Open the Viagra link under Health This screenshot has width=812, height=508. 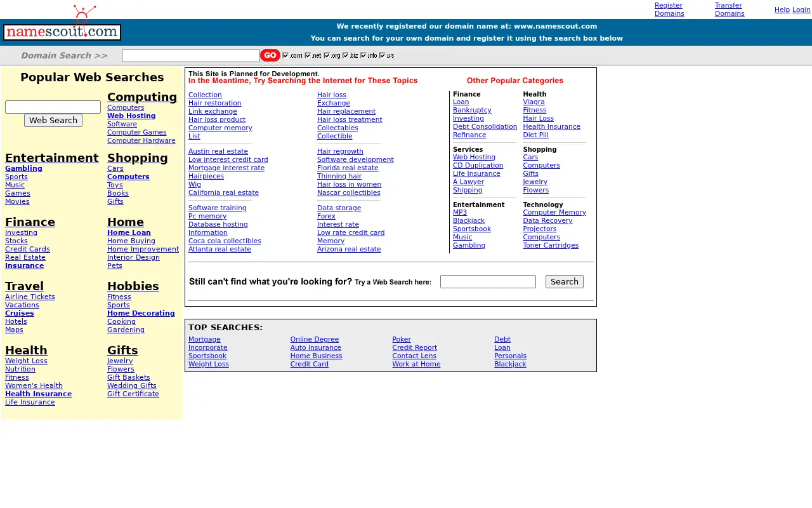click(534, 102)
